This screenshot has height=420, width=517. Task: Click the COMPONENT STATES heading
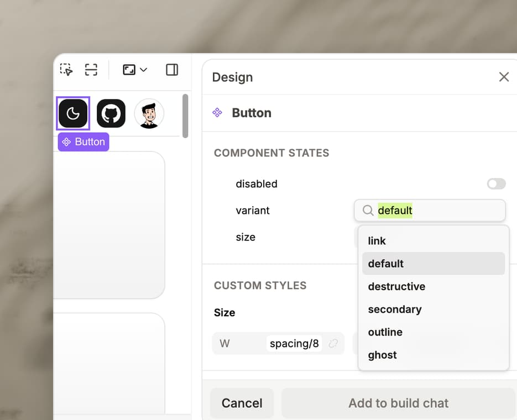click(x=271, y=153)
